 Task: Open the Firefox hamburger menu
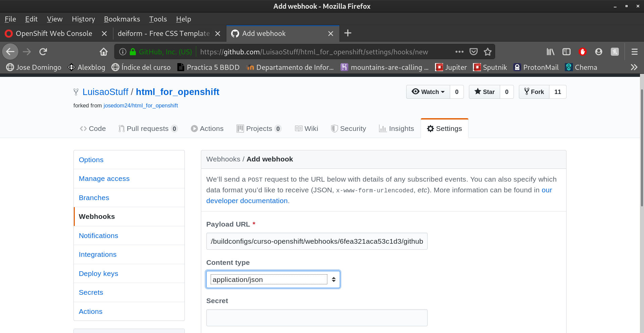[x=634, y=52]
